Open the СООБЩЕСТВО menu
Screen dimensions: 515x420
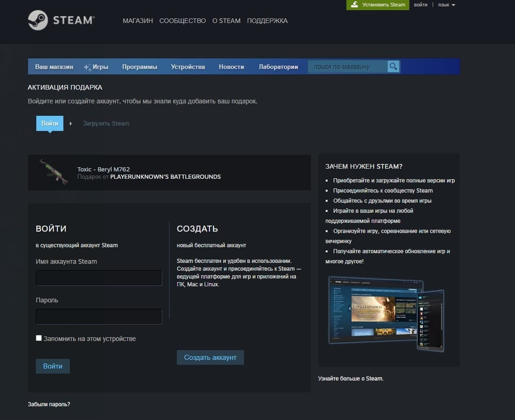pos(182,21)
